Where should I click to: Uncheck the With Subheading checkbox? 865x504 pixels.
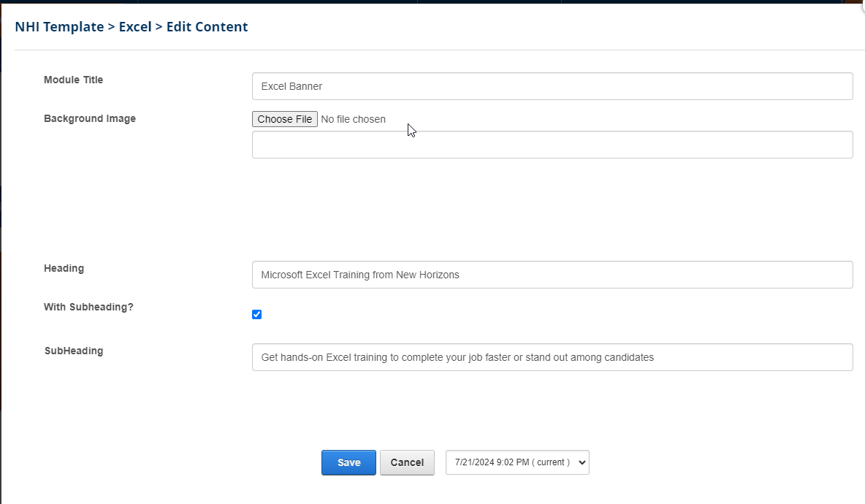coord(256,315)
